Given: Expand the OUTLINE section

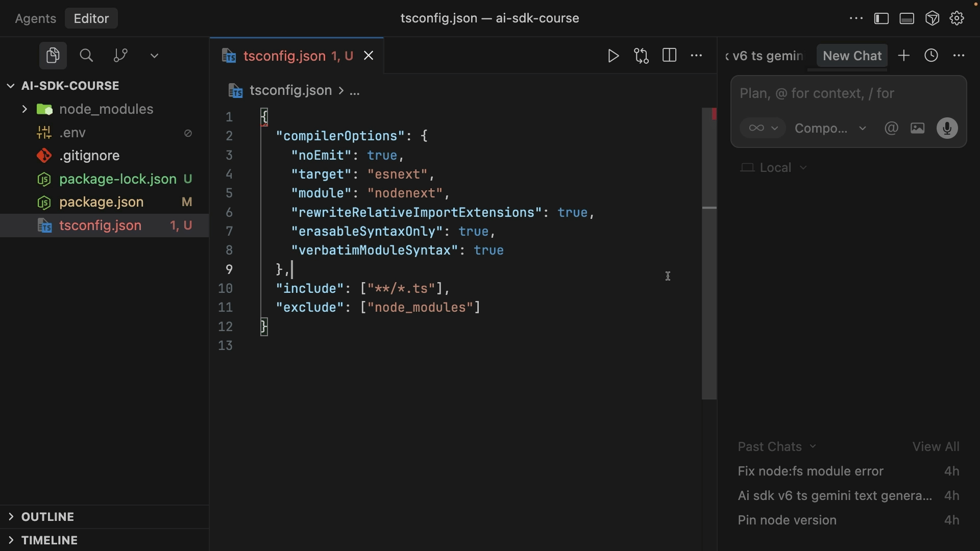Looking at the screenshot, I should [x=47, y=517].
